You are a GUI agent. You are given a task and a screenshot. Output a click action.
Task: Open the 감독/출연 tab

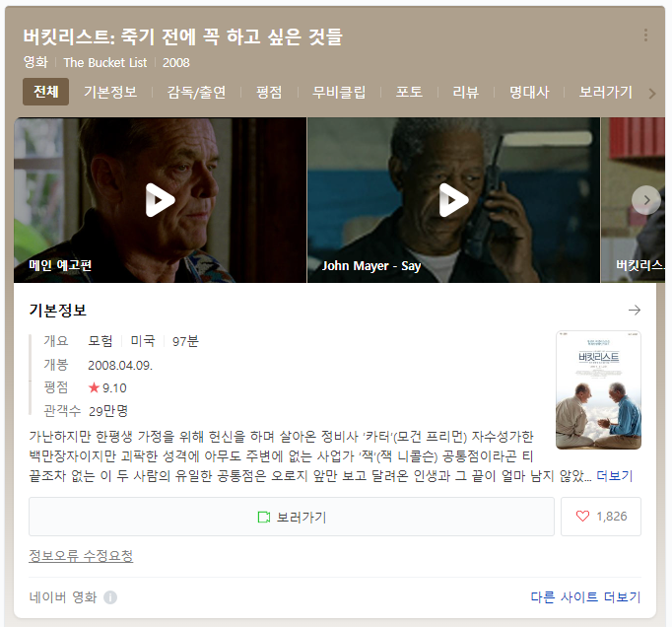click(196, 92)
